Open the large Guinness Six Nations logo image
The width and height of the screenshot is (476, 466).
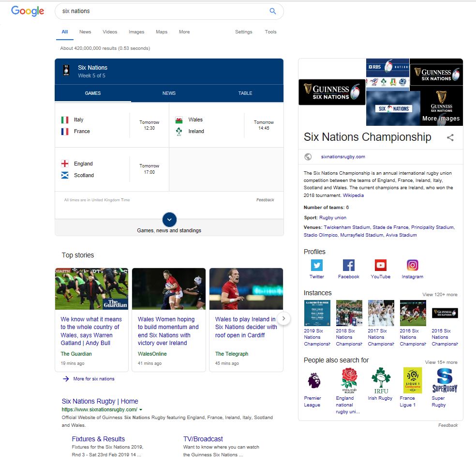point(332,92)
